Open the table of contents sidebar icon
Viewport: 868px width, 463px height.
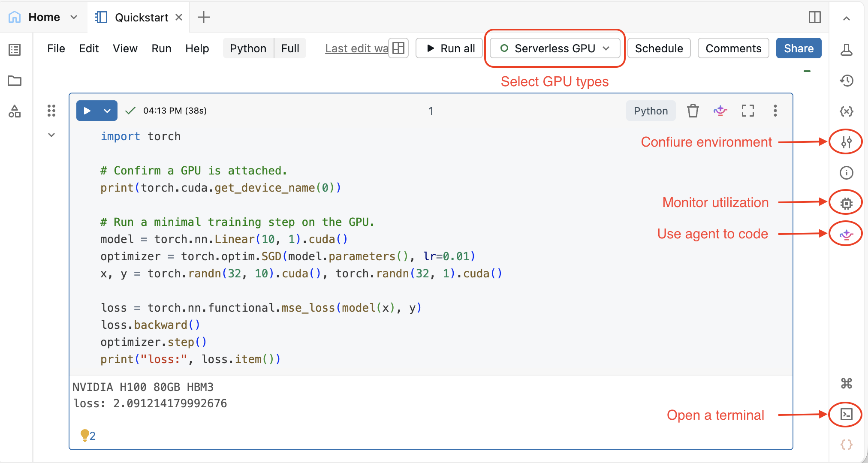15,50
